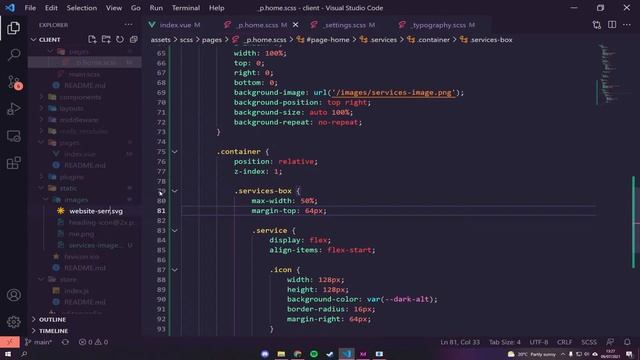Open Remote Explorer view
The height and width of the screenshot is (360, 640).
coord(13,136)
